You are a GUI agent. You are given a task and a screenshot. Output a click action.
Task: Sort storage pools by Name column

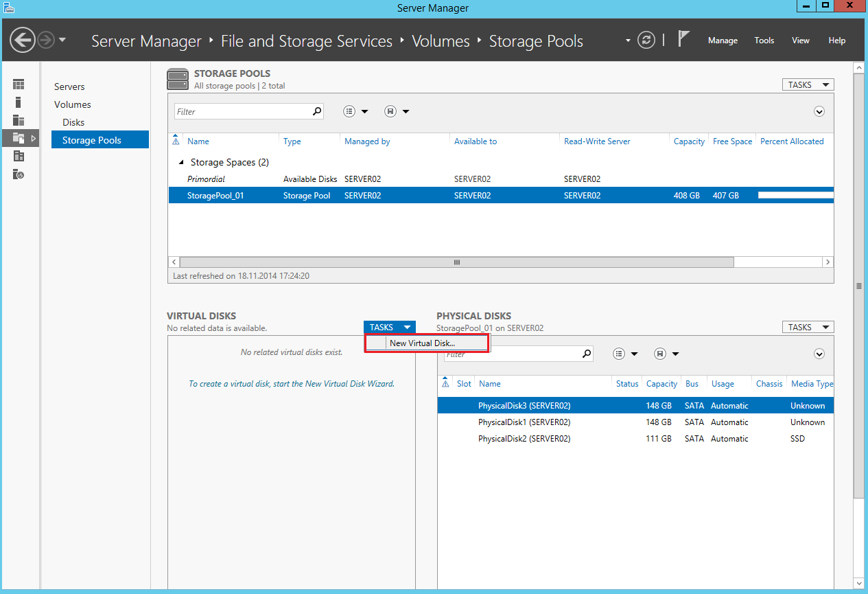click(198, 141)
